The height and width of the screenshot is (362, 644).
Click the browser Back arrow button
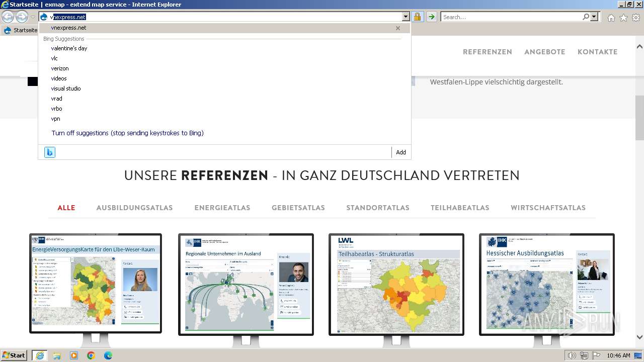pos(8,17)
